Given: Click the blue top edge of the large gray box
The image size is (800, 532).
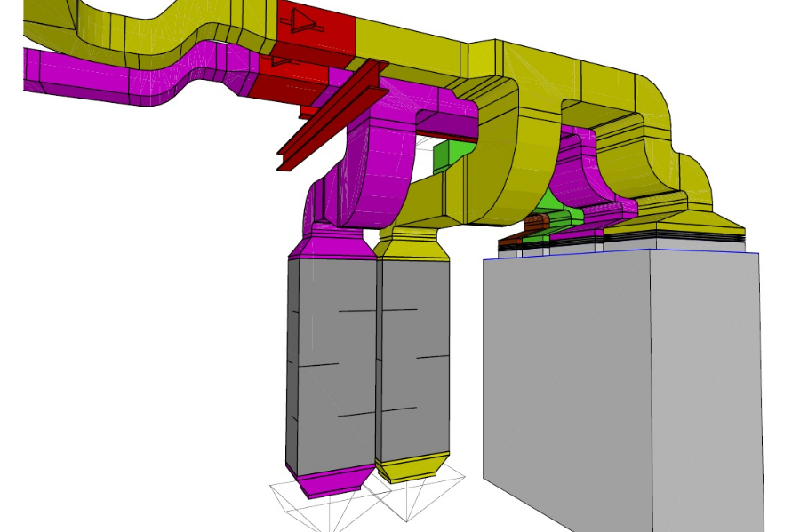Looking at the screenshot, I should (622, 250).
